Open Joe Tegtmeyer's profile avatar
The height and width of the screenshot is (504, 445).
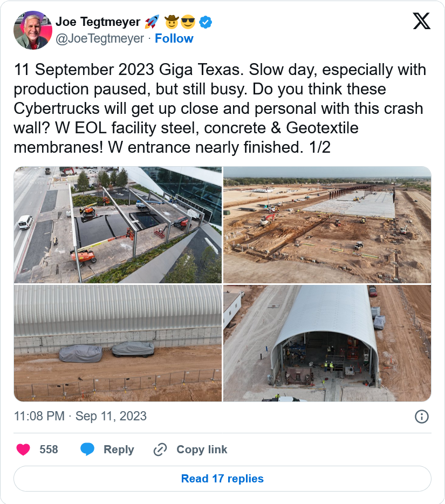(33, 30)
